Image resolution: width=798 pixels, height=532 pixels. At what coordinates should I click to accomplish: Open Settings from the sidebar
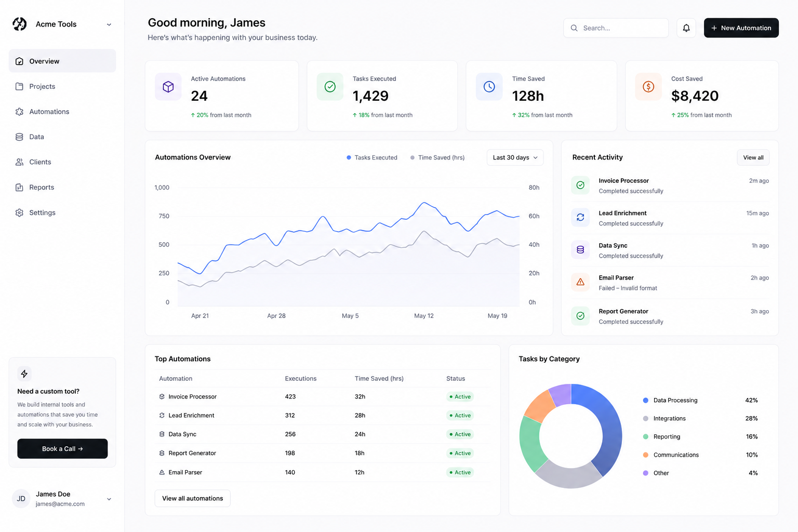(x=62, y=212)
